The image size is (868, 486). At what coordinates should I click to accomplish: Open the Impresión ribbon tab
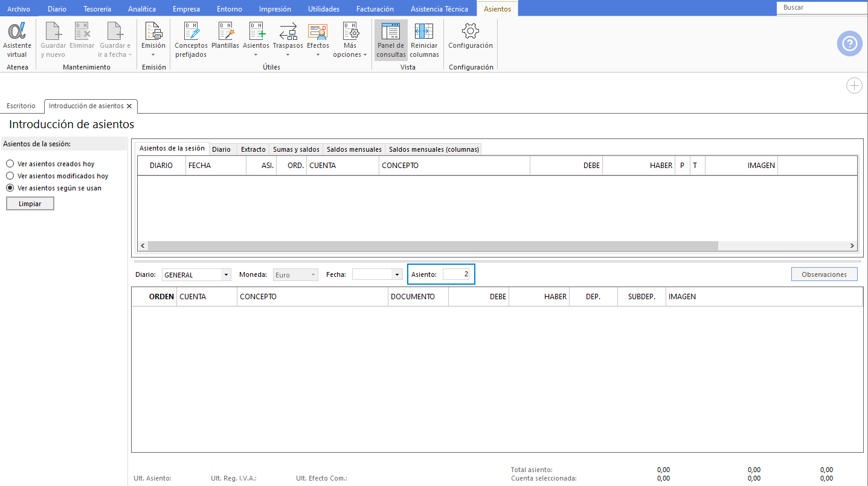275,9
